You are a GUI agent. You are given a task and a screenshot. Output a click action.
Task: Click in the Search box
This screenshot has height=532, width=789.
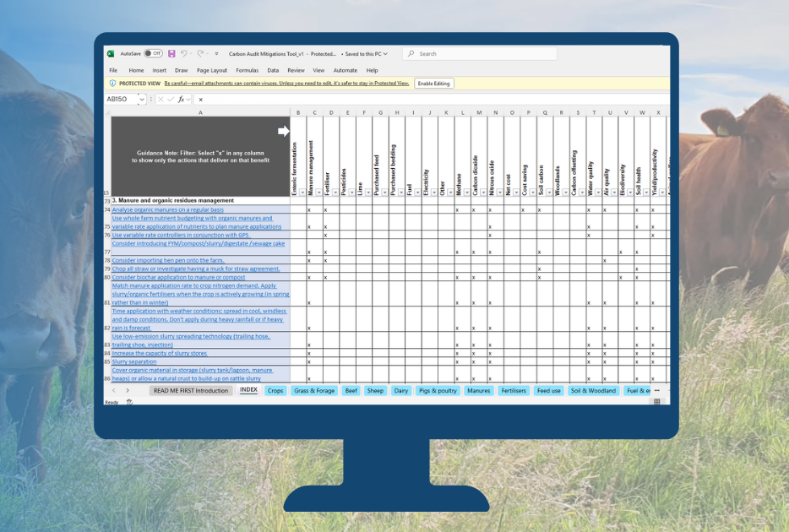[x=480, y=54]
